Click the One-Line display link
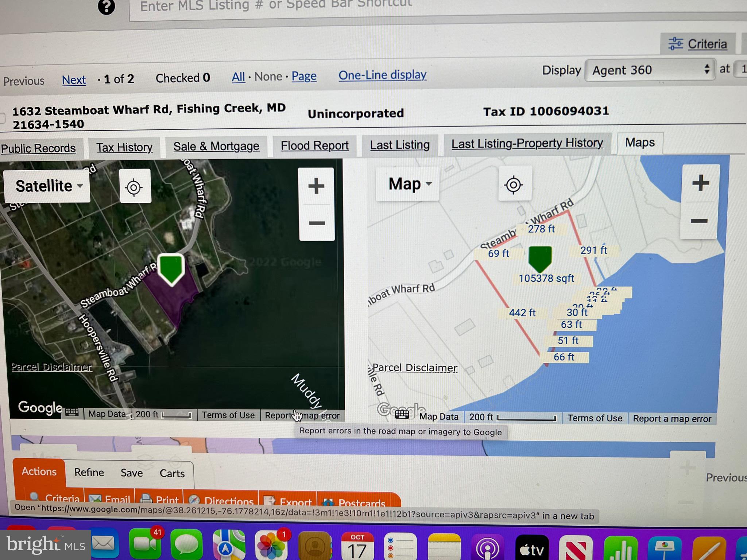The image size is (747, 560). pyautogui.click(x=383, y=75)
